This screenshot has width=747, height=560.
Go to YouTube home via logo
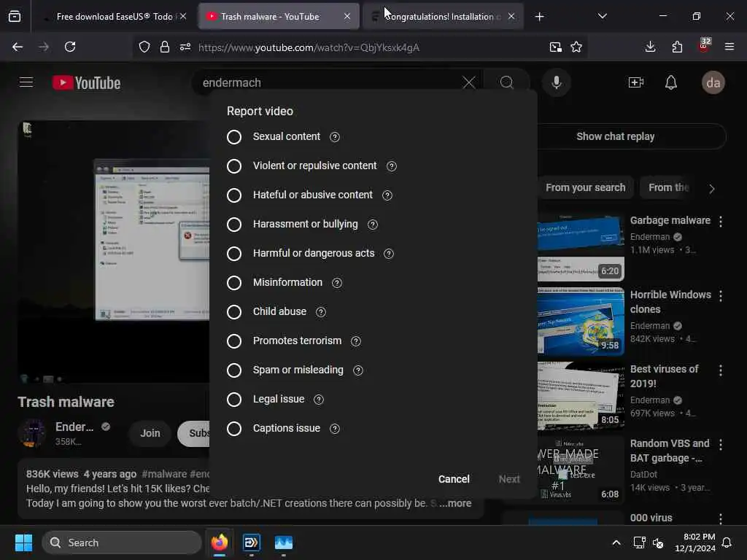(x=87, y=83)
